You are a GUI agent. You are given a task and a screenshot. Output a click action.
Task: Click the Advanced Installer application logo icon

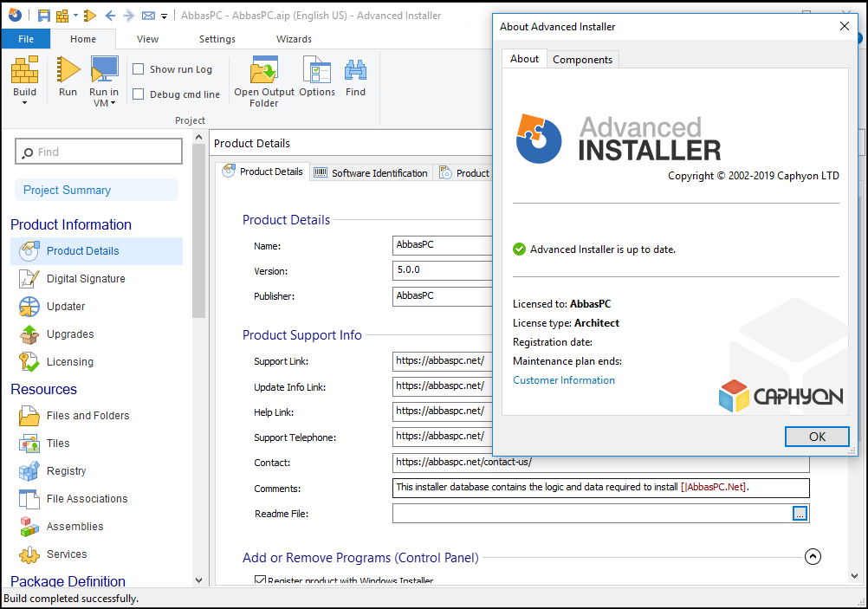(15, 15)
